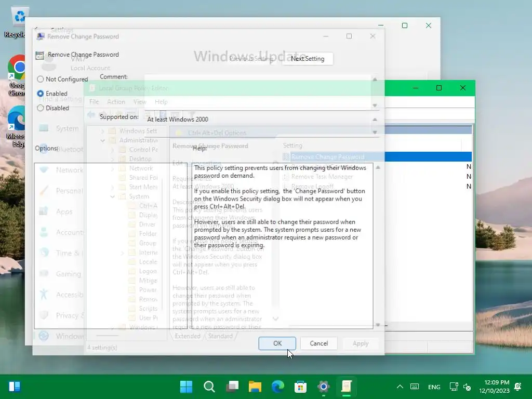
Task: Open Help menu in Group Policy Editor
Action: point(161,102)
